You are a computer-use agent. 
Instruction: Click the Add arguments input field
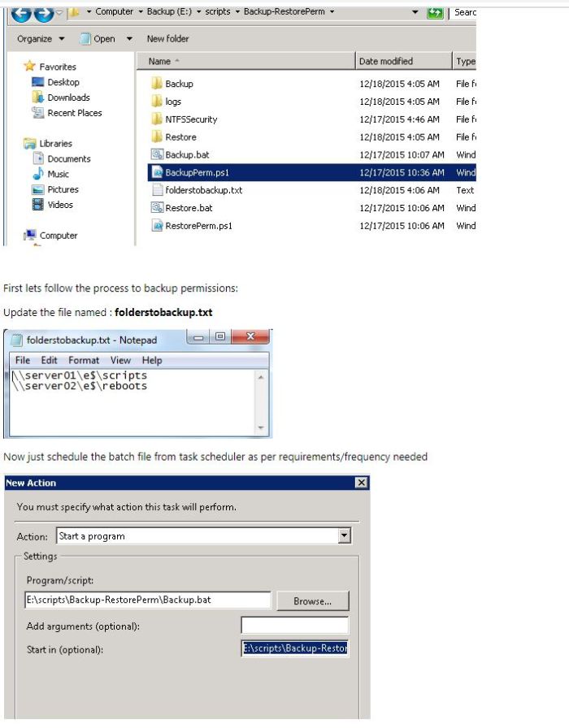(294, 626)
